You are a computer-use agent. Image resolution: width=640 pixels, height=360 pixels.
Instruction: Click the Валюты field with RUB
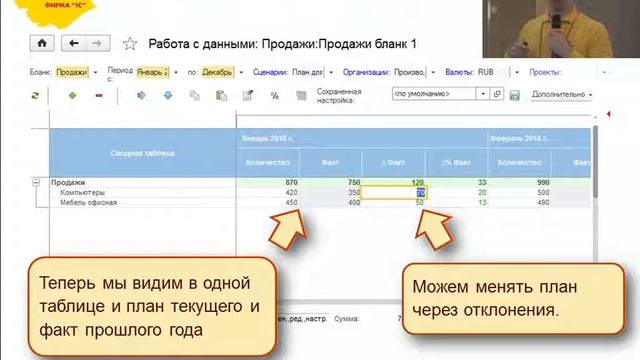click(x=493, y=72)
